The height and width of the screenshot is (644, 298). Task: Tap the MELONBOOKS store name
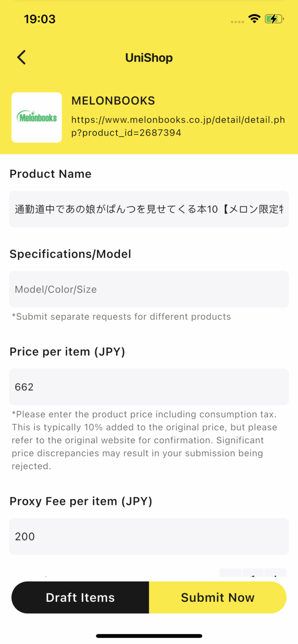pyautogui.click(x=113, y=101)
